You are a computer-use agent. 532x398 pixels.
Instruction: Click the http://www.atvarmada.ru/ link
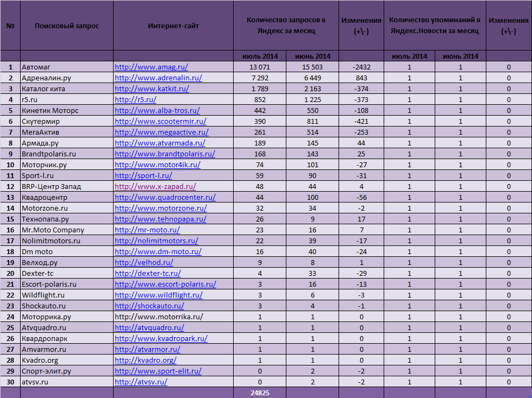point(160,143)
